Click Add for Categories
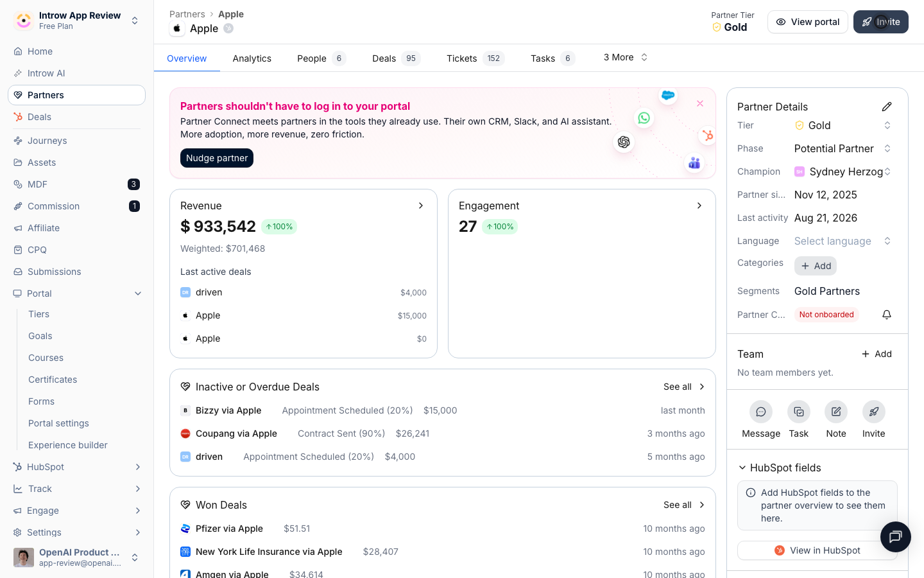Image resolution: width=924 pixels, height=578 pixels. point(816,266)
